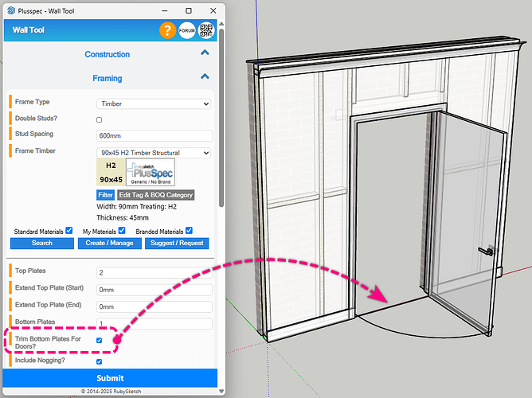
Task: Click the Bottom Plates field
Action: click(x=155, y=324)
